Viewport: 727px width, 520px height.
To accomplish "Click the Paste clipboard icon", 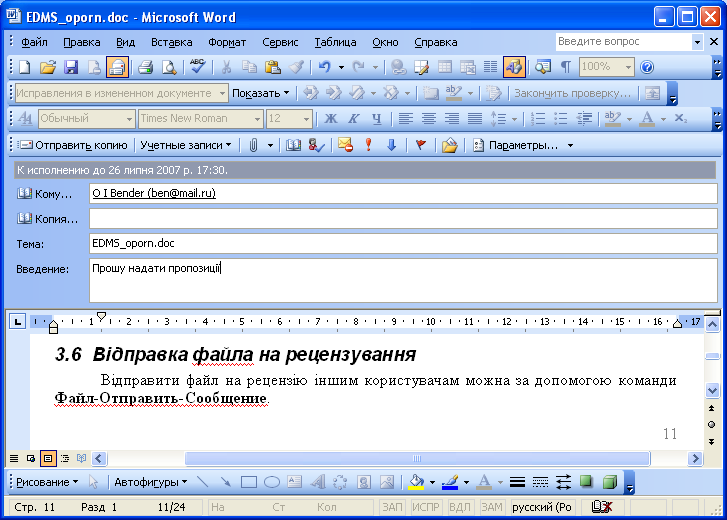I will click(273, 67).
